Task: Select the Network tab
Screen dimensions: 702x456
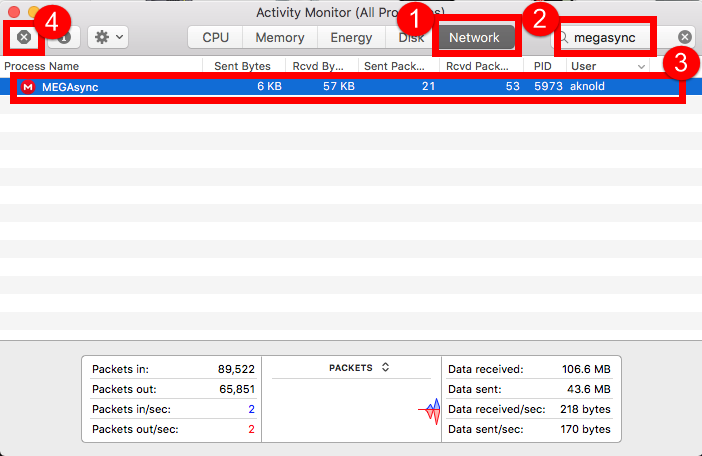Action: coord(474,38)
